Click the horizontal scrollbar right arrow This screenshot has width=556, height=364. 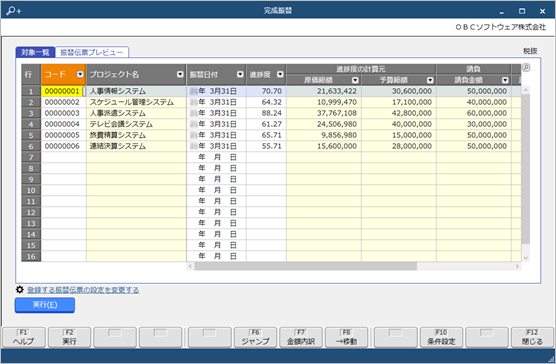517,266
